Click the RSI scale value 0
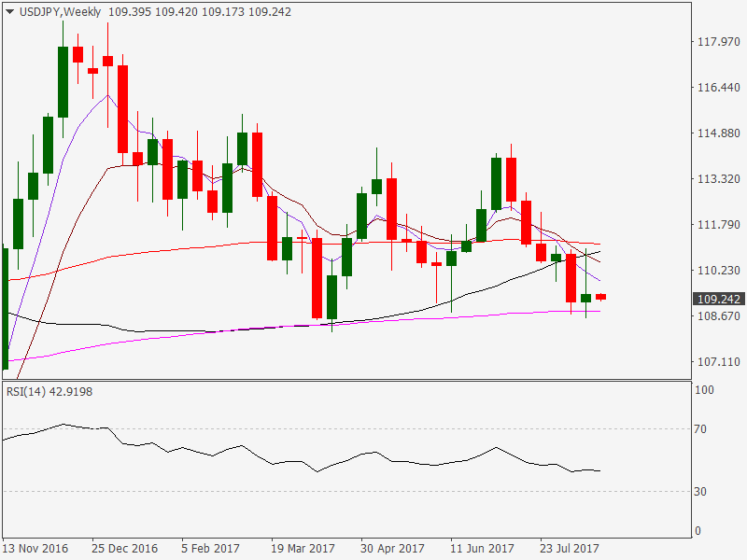Viewport: 747px width, 560px height. (x=698, y=531)
